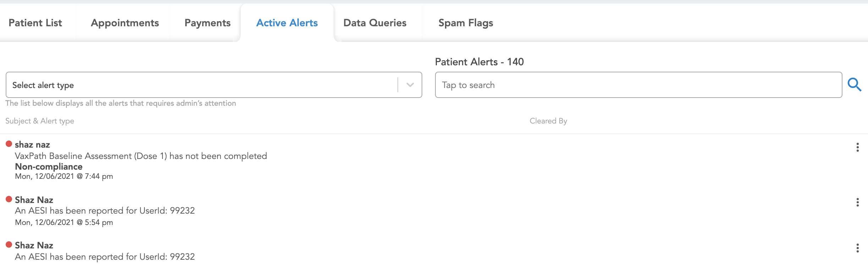Click red dot of bottom Shaz Naz alert
868x264 pixels.
coord(9,244)
